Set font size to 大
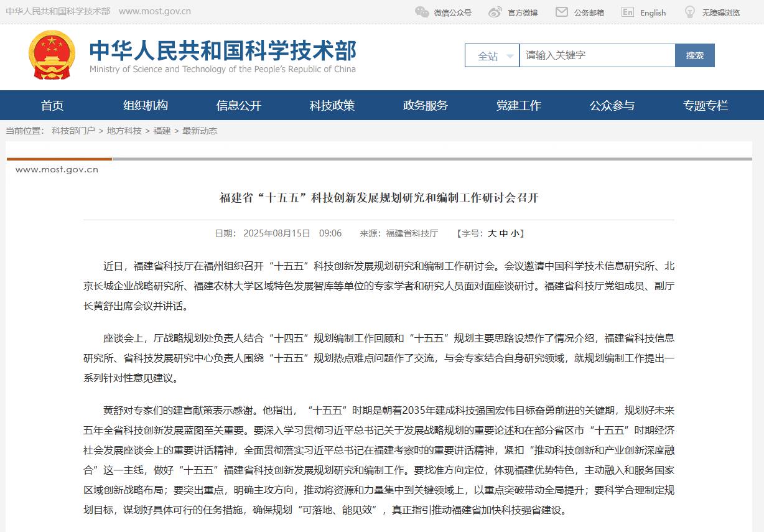 click(x=492, y=233)
